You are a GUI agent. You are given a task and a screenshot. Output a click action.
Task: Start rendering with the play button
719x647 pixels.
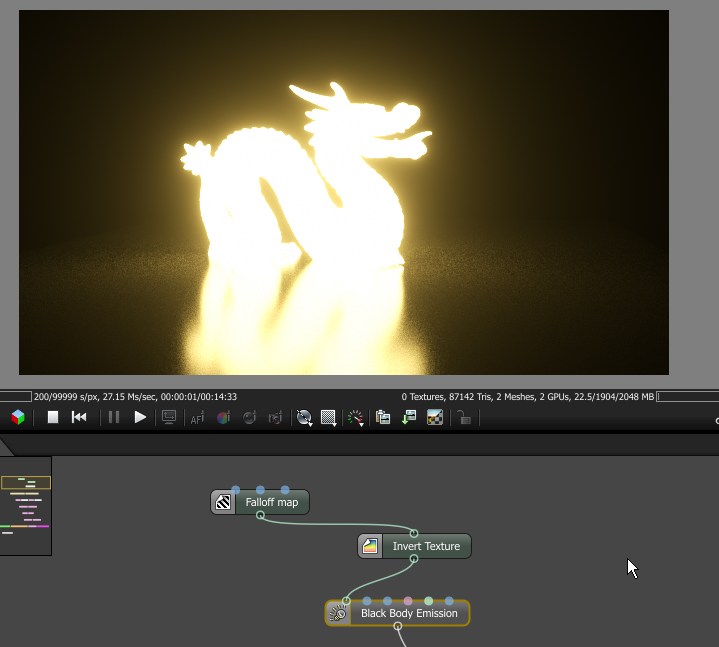[140, 417]
